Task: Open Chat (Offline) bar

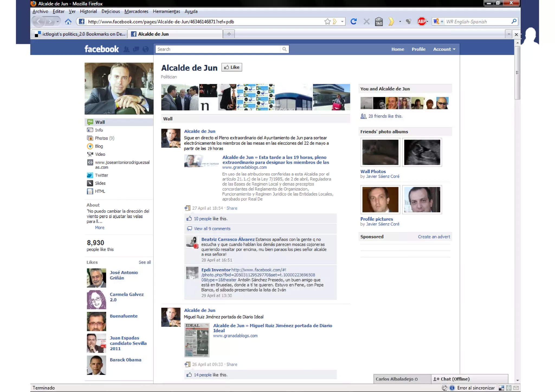Action: pos(469,379)
